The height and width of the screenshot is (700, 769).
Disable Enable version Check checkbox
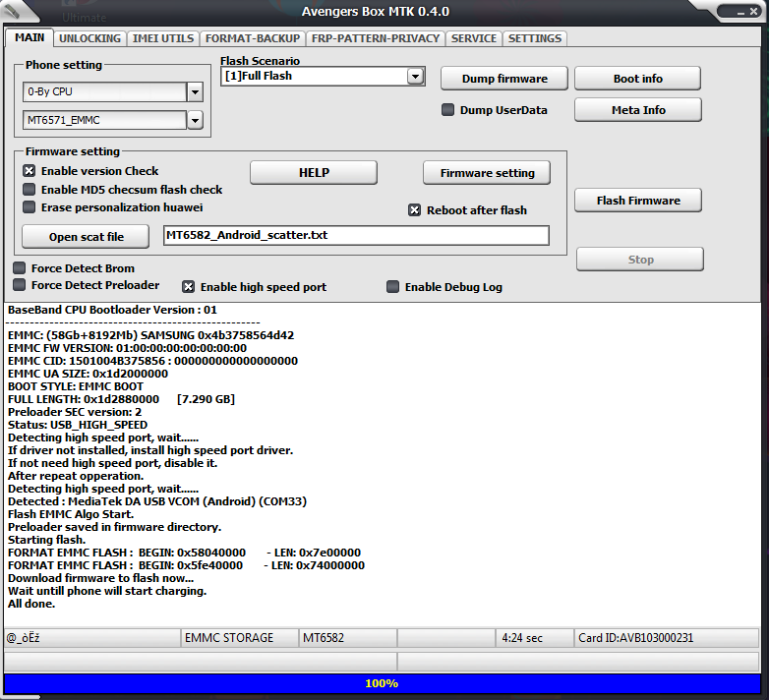pos(30,171)
